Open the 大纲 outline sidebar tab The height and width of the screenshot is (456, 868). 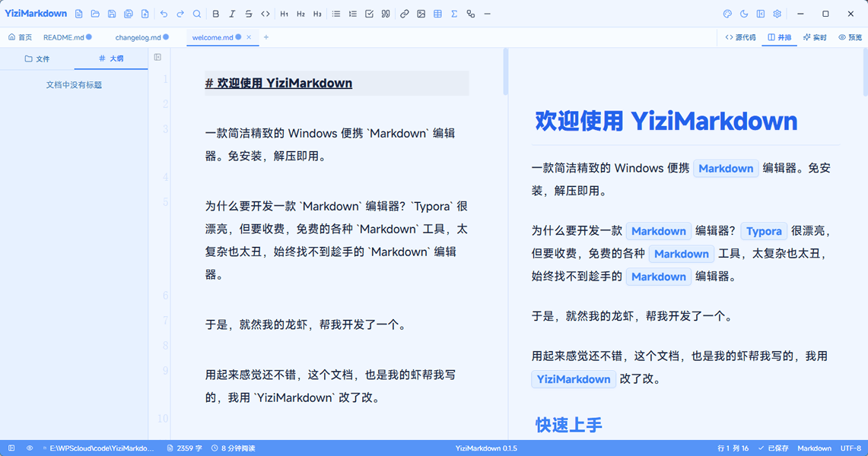111,59
